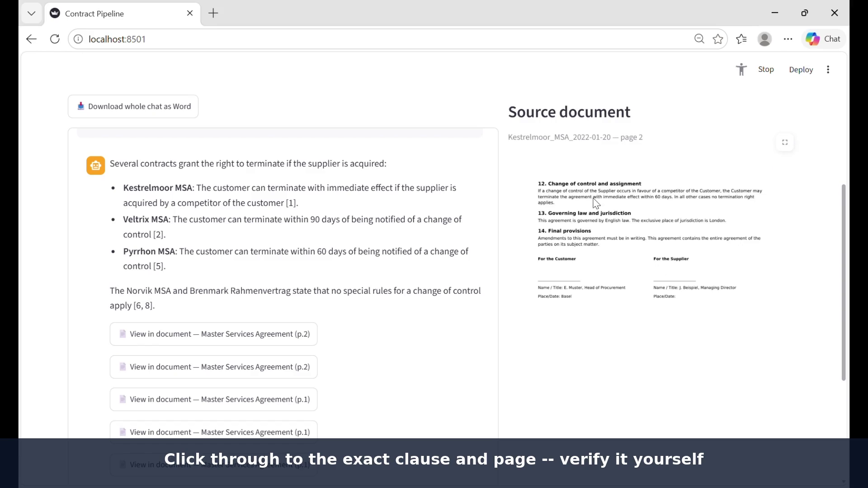The width and height of the screenshot is (868, 488).
Task: Expand the source document to fullscreen
Action: 785,142
